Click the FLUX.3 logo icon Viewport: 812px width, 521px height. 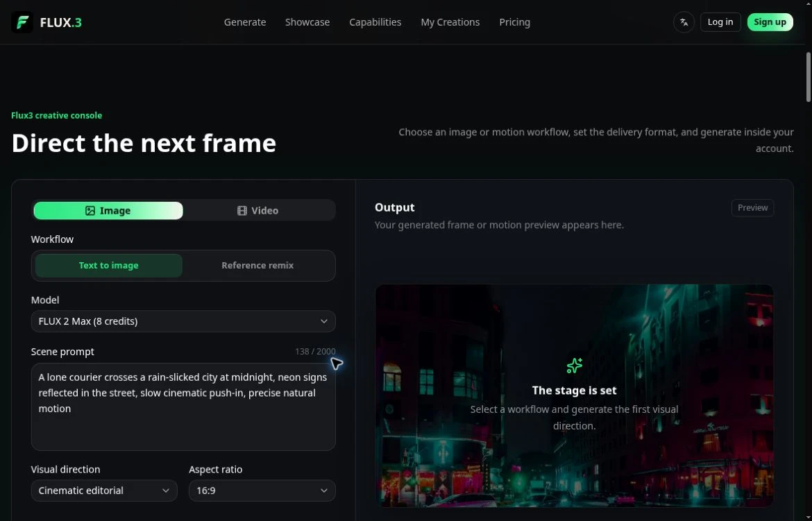[22, 22]
